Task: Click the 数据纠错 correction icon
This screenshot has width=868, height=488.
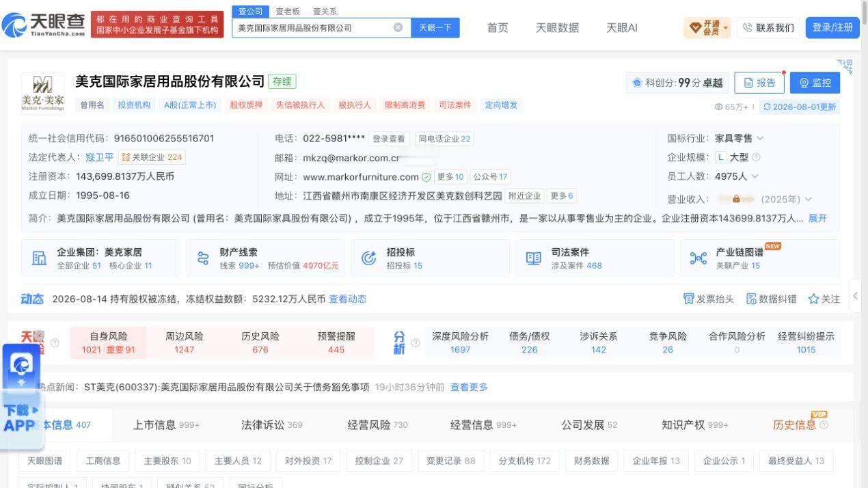Action: (751, 299)
